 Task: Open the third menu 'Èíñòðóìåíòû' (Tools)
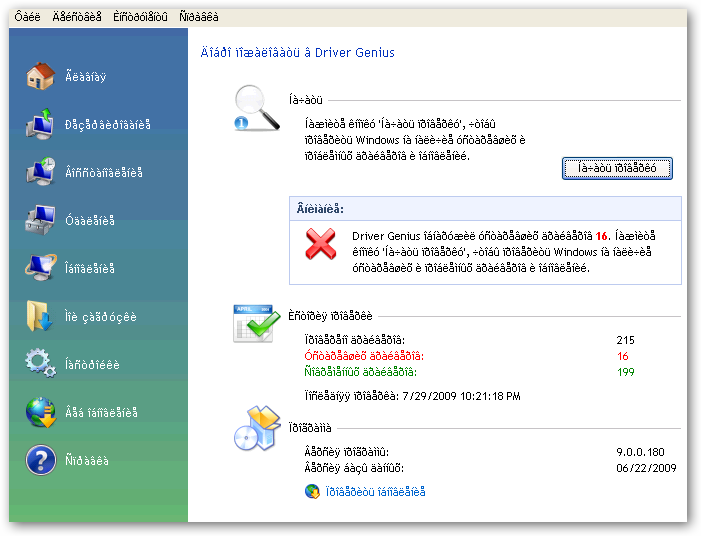click(140, 17)
